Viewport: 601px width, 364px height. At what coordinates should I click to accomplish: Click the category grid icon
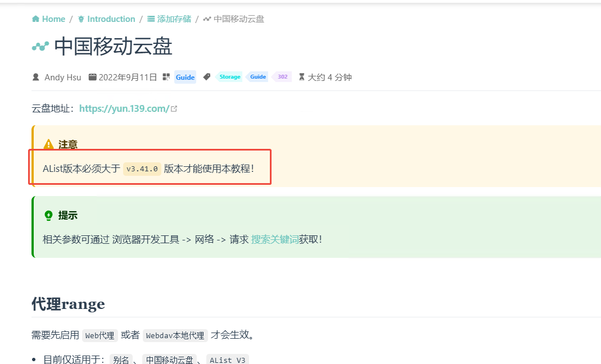(x=166, y=77)
